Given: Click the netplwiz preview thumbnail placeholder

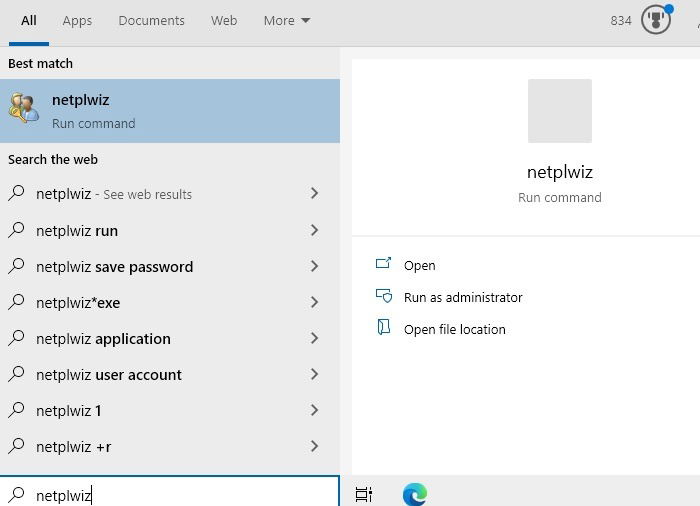Looking at the screenshot, I should (x=560, y=111).
